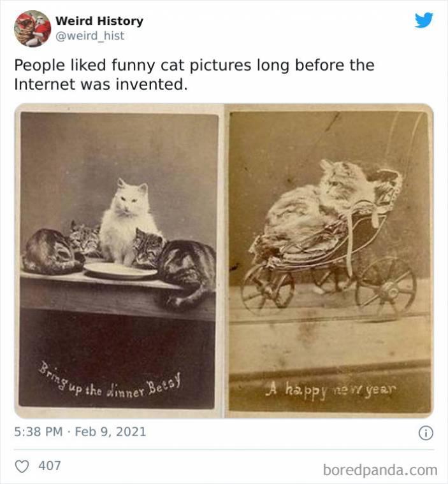Viewport: 448px width, 484px height.
Task: Click the boredpanda.com watermark
Action: click(380, 470)
